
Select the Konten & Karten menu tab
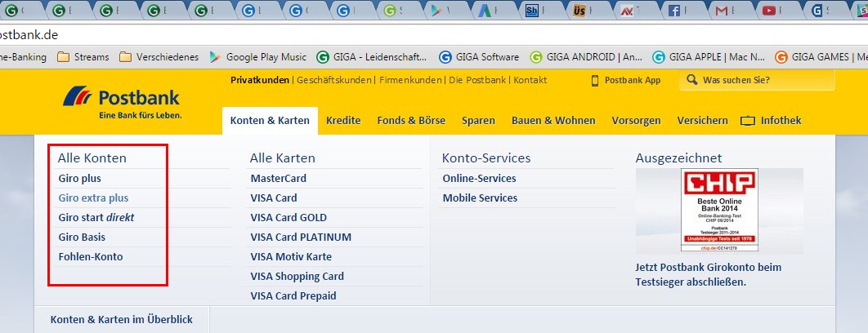click(271, 121)
